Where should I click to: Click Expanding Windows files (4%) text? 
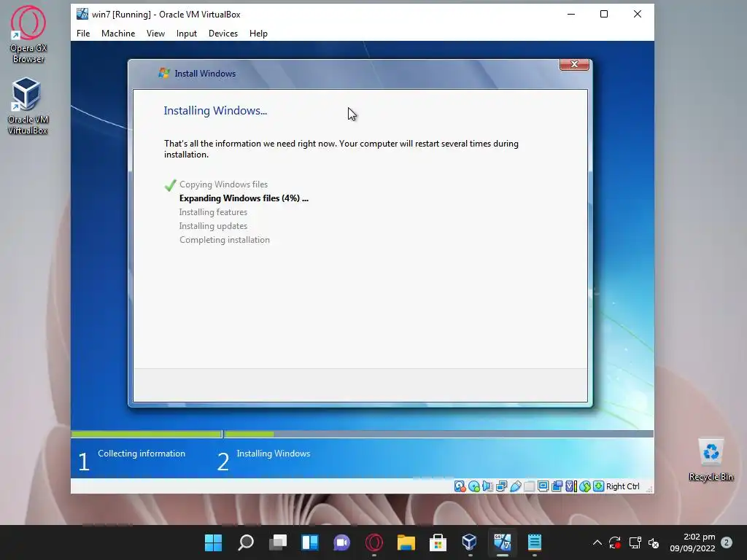[x=244, y=198]
